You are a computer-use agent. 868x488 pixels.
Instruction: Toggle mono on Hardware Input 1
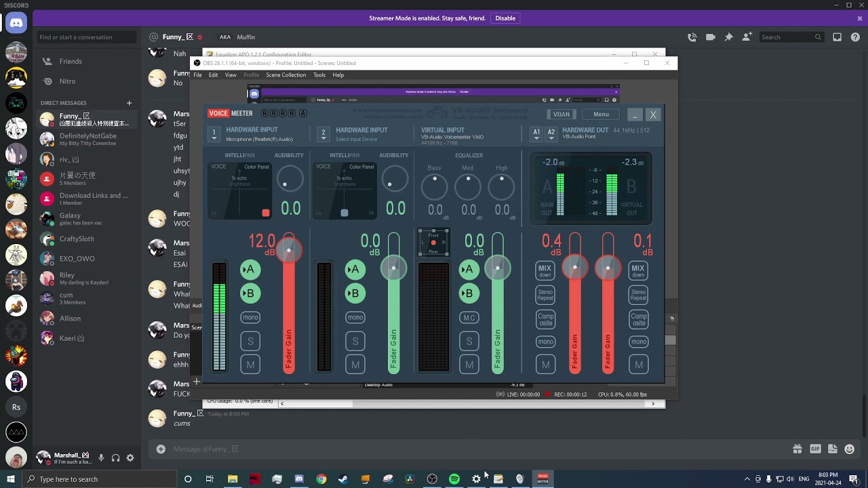(x=250, y=317)
